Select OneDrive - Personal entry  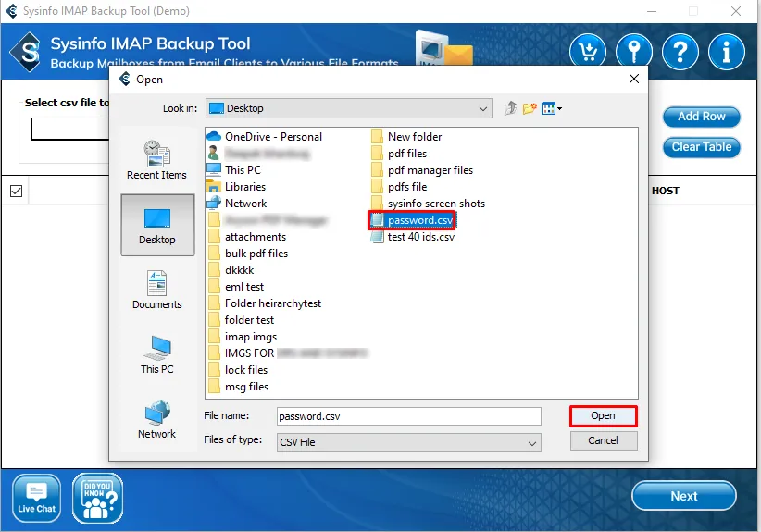pos(265,137)
